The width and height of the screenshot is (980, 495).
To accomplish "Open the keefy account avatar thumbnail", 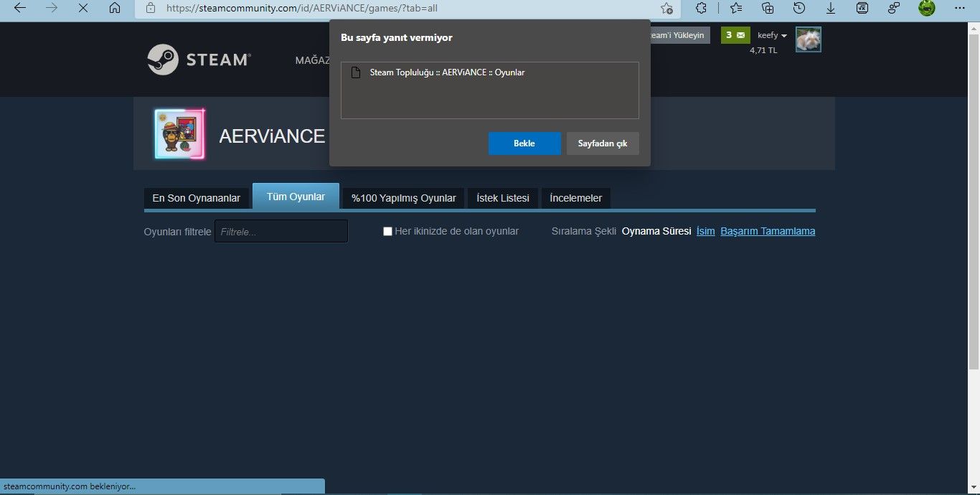I will [809, 39].
